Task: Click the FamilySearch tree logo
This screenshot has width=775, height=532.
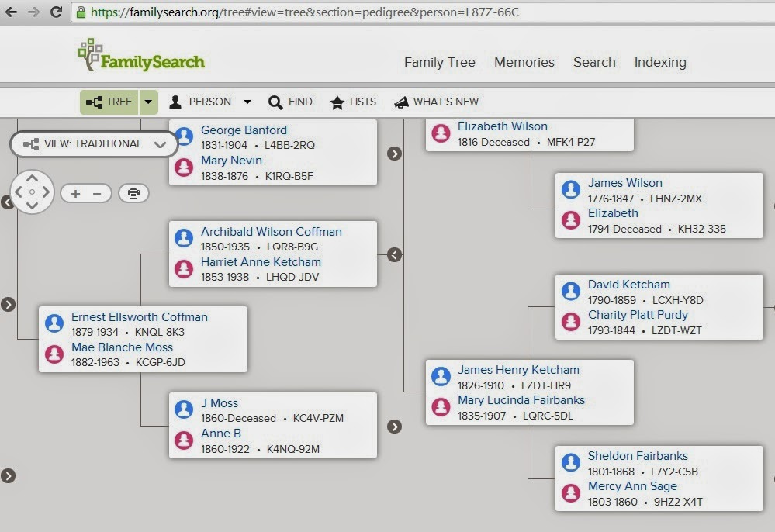Action: click(x=91, y=54)
